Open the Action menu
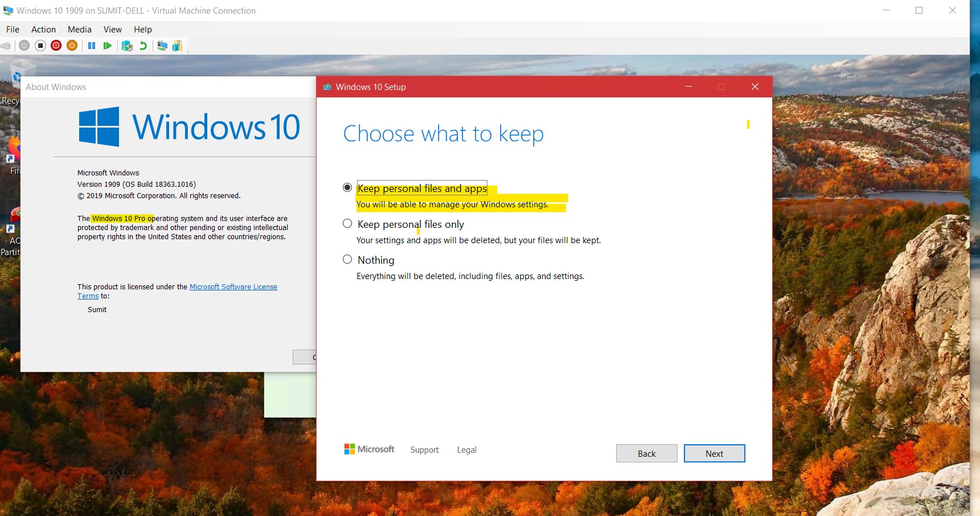Viewport: 980px width, 516px height. coord(43,30)
